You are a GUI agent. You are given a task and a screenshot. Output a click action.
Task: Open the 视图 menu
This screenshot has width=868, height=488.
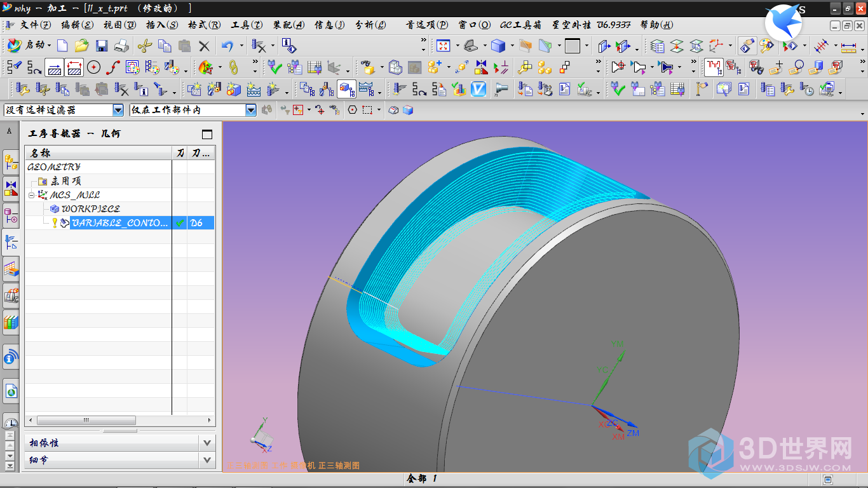(x=119, y=25)
